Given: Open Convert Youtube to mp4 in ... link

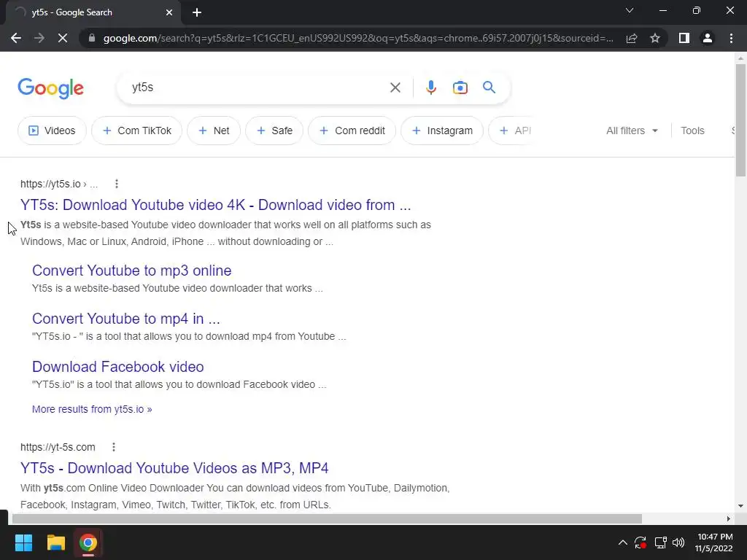Looking at the screenshot, I should tap(125, 319).
